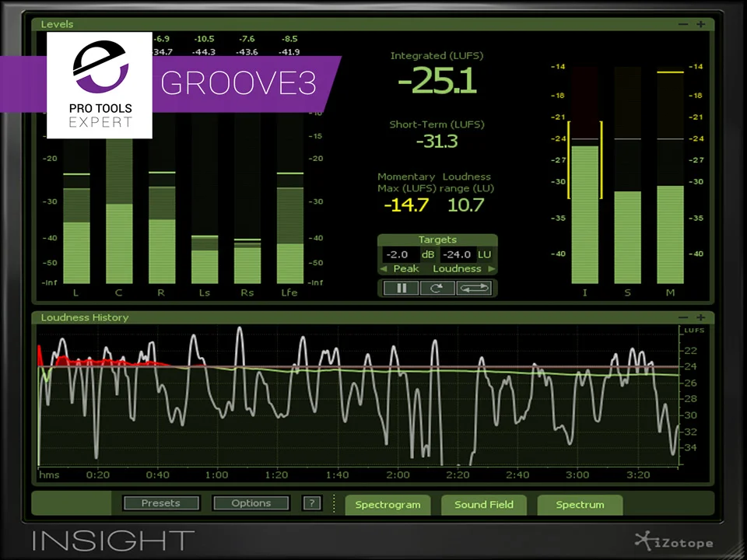
Task: Click the Lfe peak value -8.5
Action: point(289,39)
